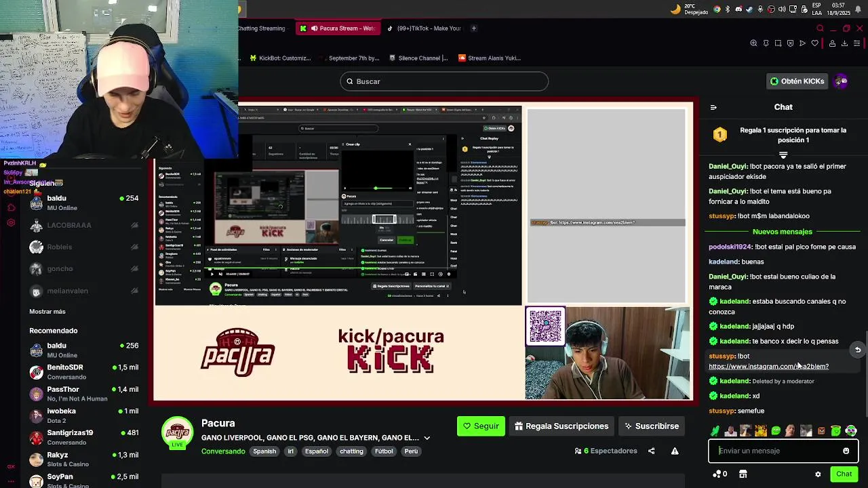Screen dimensions: 868x488
Task: Focus the Enviar un mensaje chat input
Action: [x=783, y=451]
